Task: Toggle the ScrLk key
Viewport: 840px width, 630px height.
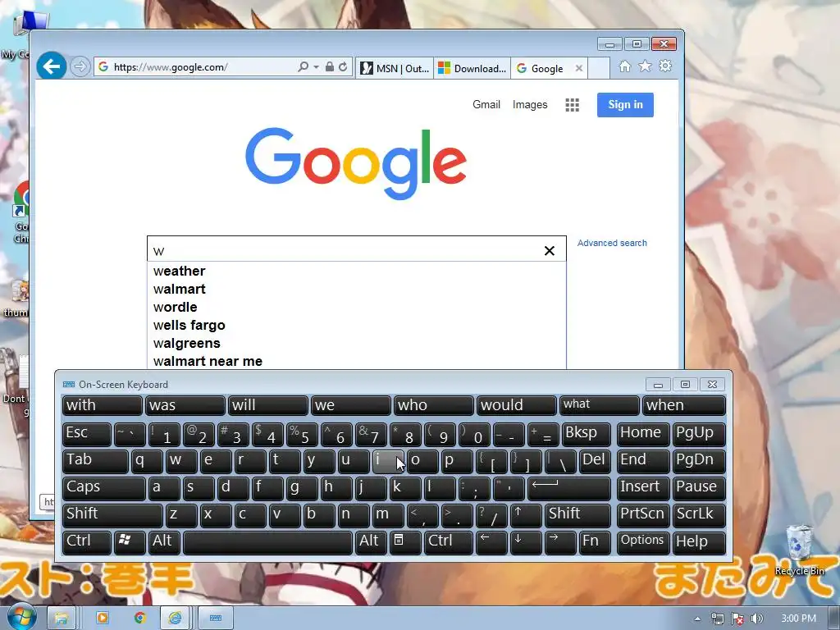Action: pos(699,515)
